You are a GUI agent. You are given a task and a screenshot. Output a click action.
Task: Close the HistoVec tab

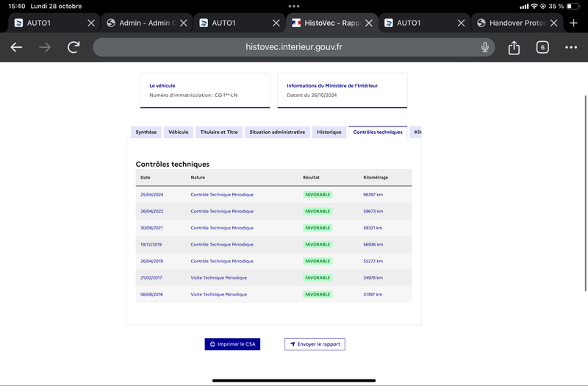pos(369,23)
